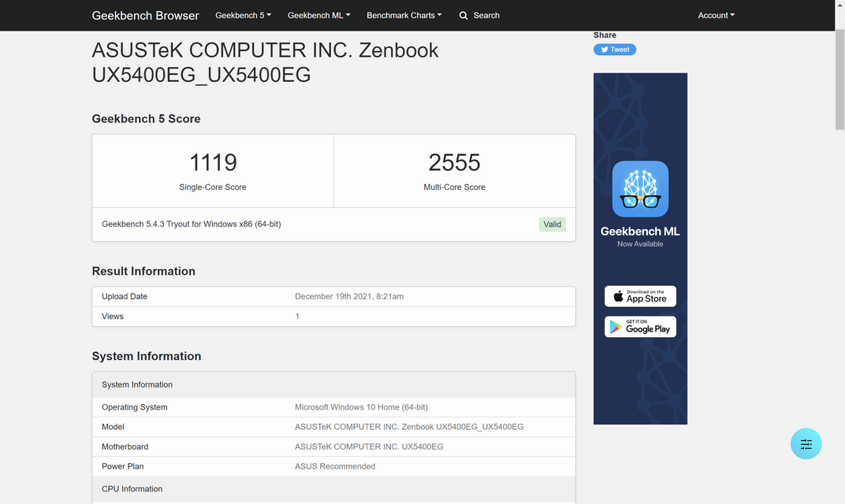Viewport: 845px width, 504px height.
Task: Open the Microsoft Windows 10 Home link
Action: click(x=361, y=407)
